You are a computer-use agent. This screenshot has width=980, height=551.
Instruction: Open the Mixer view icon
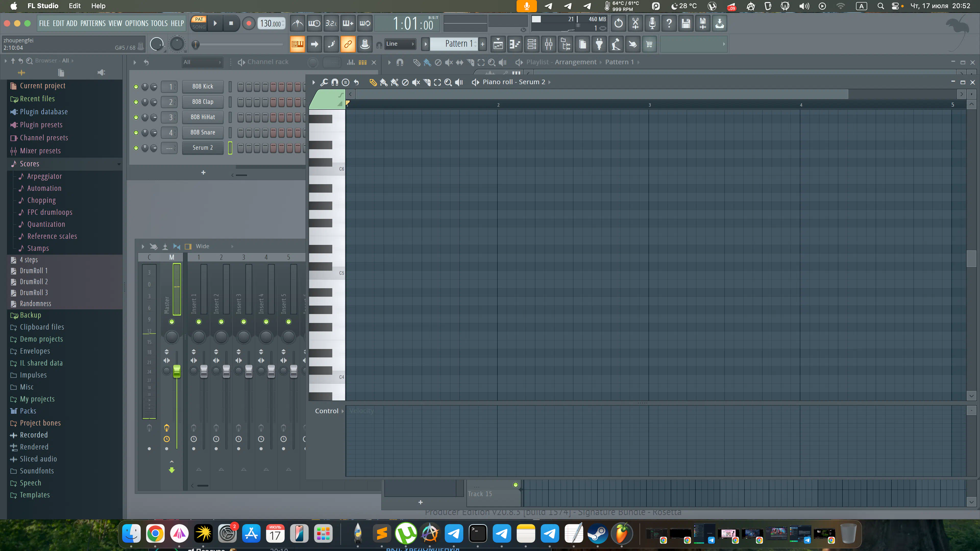click(549, 44)
